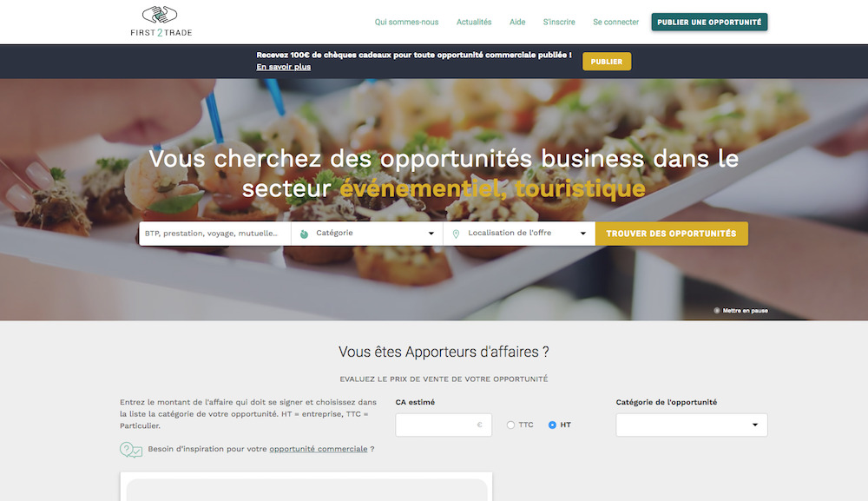Click the chat bubble inspiration icon
The image size is (868, 501).
[x=131, y=450]
